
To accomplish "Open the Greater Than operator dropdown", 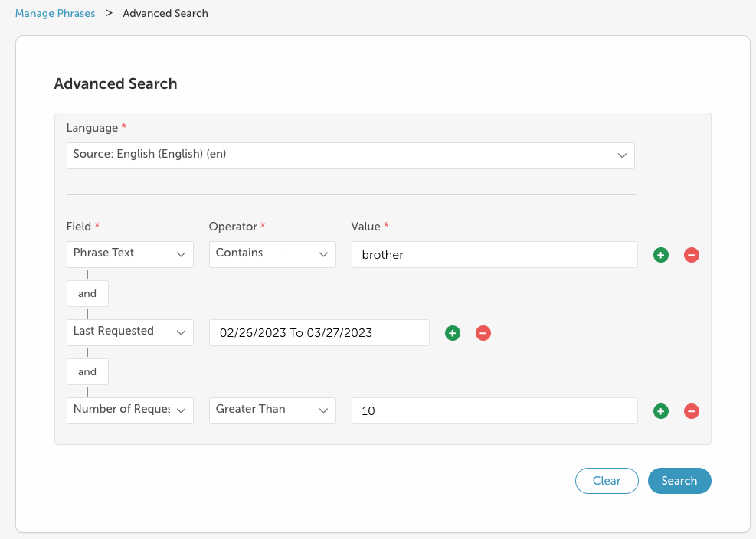I will point(273,410).
